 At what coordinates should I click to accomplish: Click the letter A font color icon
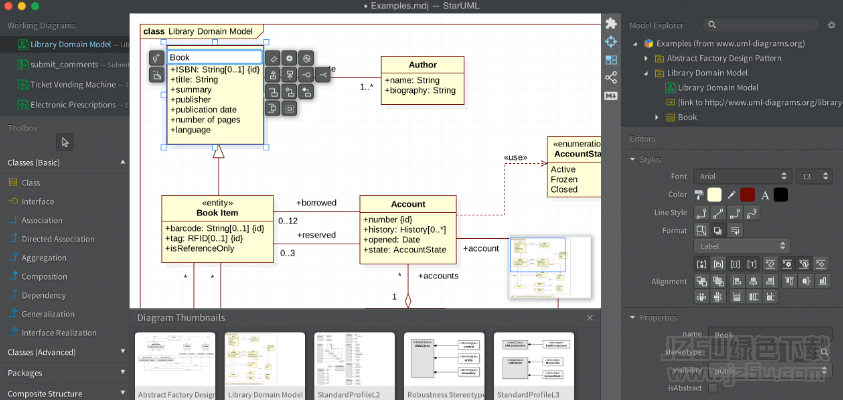[x=765, y=195]
